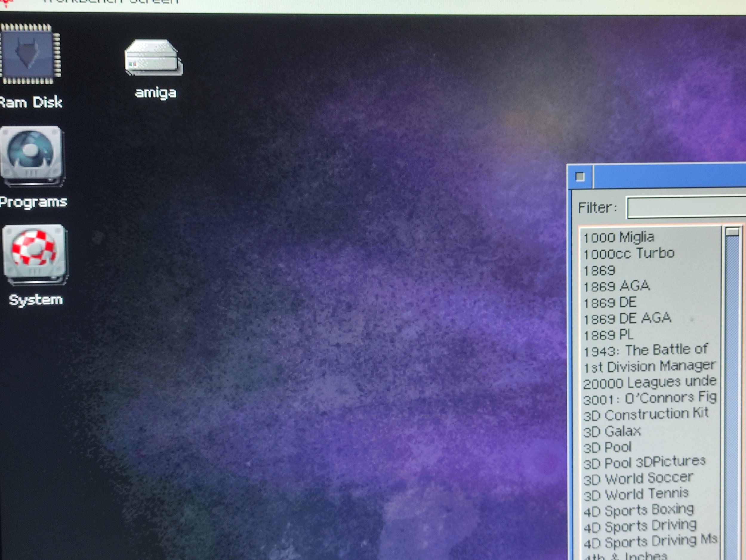
Task: Select the 1869 AGA entry
Action: pos(616,286)
